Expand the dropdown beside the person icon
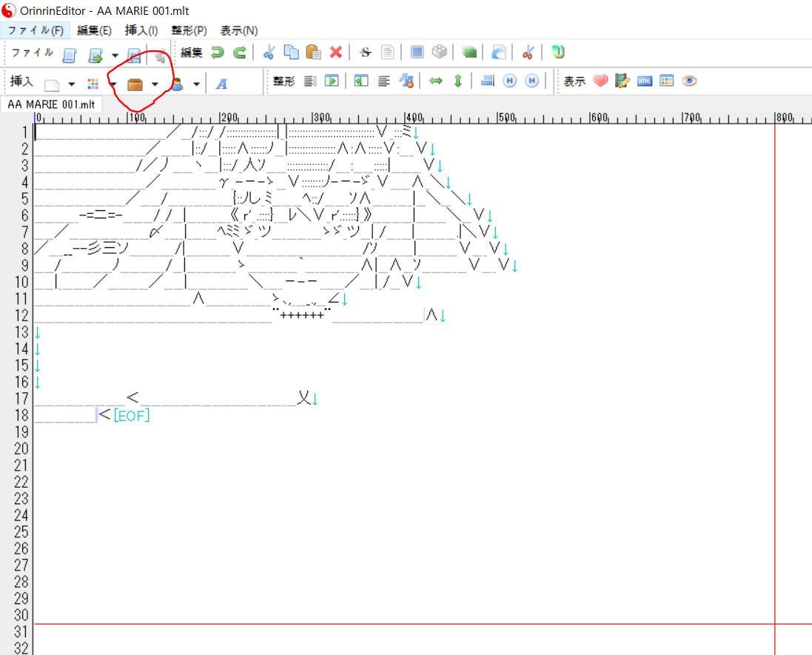 click(196, 84)
